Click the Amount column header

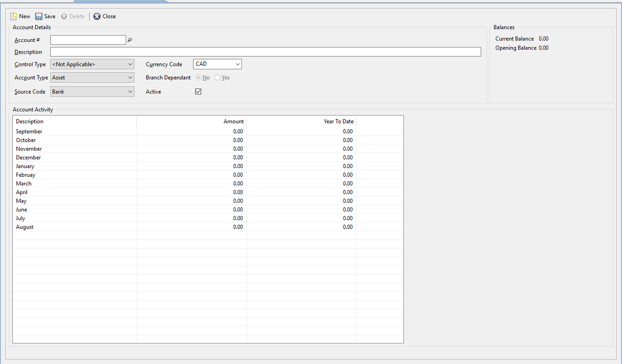[x=191, y=121]
